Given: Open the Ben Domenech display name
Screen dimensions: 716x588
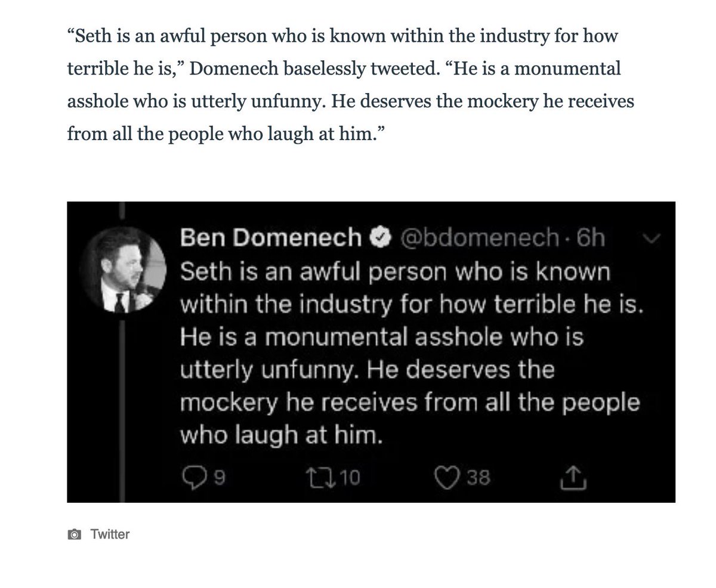Looking at the screenshot, I should pos(271,239).
